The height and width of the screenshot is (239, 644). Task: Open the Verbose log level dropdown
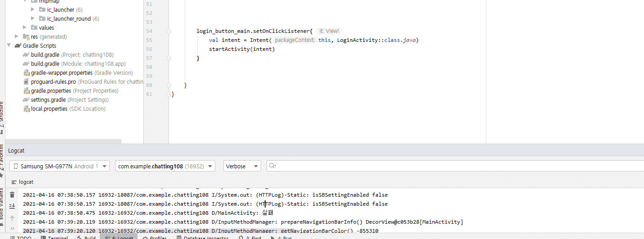pyautogui.click(x=242, y=166)
